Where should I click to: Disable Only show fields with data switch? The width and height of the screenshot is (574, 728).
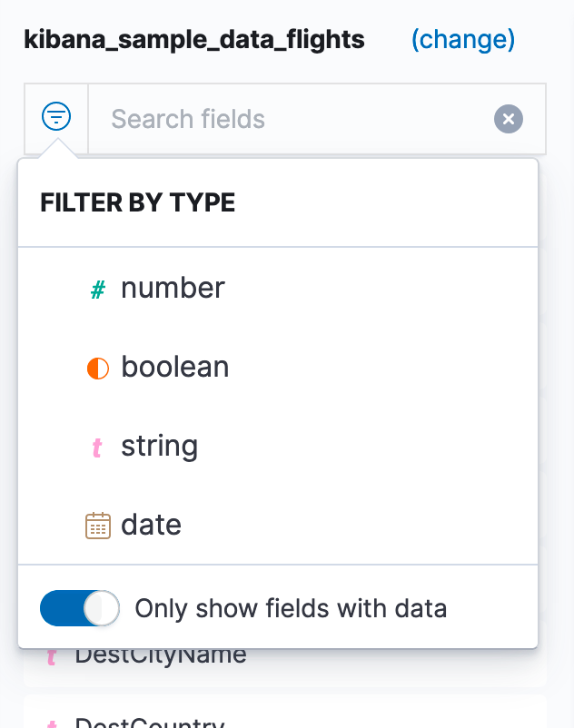point(79,608)
